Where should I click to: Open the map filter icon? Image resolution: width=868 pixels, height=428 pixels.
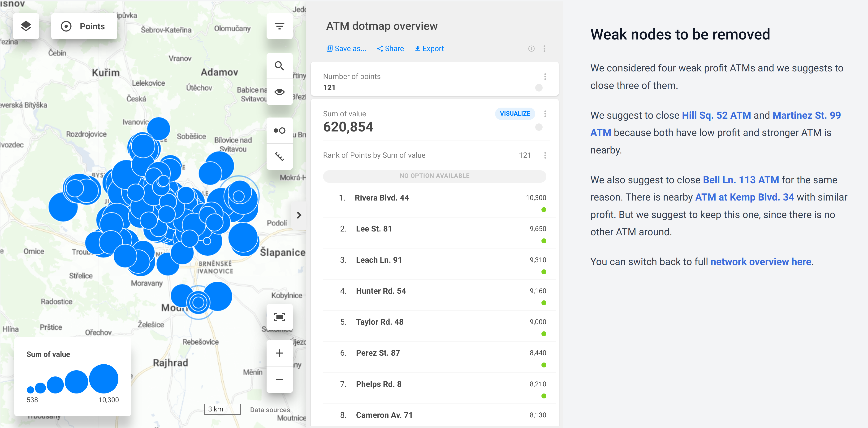(x=279, y=26)
